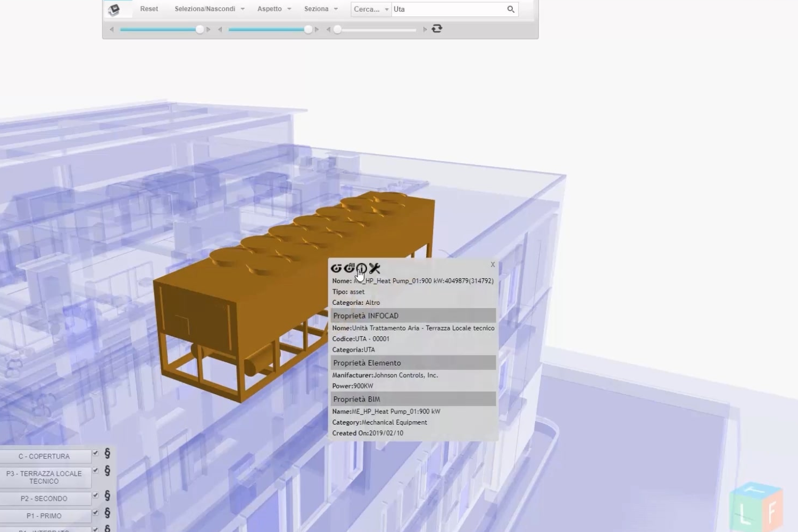Select the P2 - SECONDO floor button
798x532 pixels.
[x=44, y=498]
